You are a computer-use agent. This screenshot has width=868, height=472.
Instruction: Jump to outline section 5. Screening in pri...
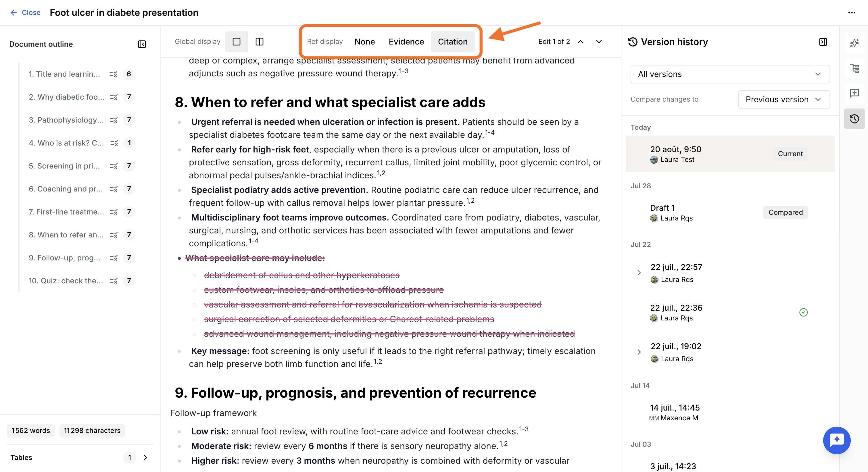(x=64, y=166)
